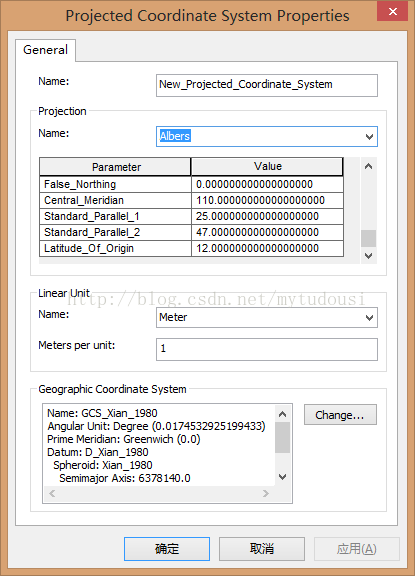Click the GCS info vertical scrollbar thumb
Viewport: 415px width, 576px height.
282,438
